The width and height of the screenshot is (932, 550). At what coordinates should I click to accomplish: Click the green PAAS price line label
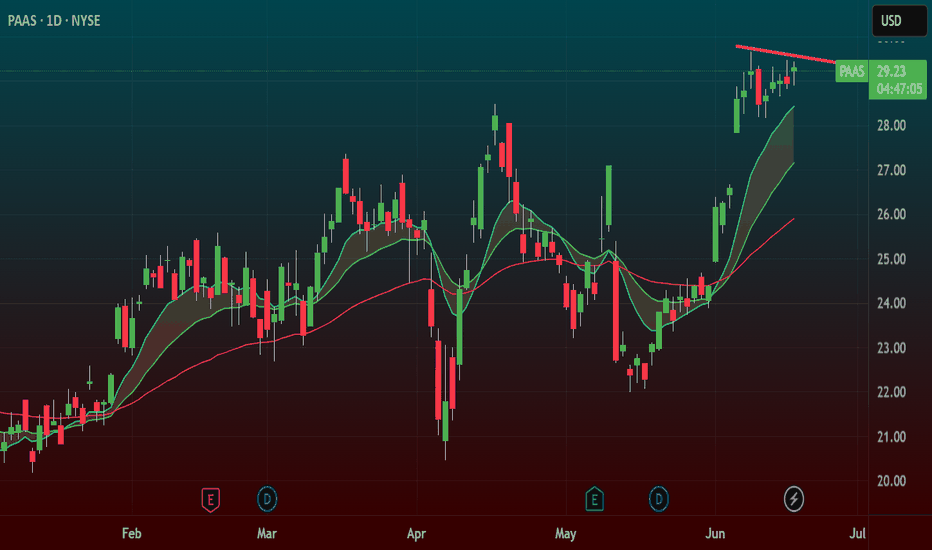851,71
